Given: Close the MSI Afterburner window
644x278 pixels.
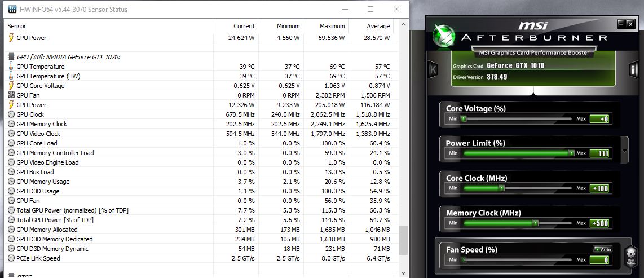Looking at the screenshot, I should point(630,24).
